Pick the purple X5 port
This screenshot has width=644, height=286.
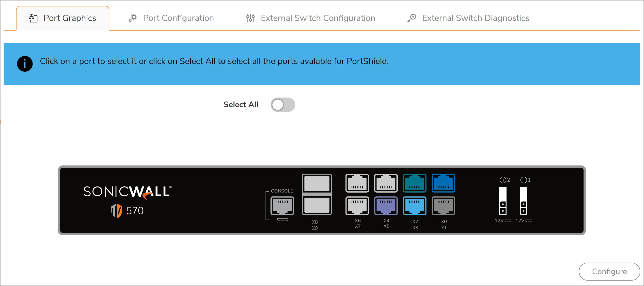386,206
